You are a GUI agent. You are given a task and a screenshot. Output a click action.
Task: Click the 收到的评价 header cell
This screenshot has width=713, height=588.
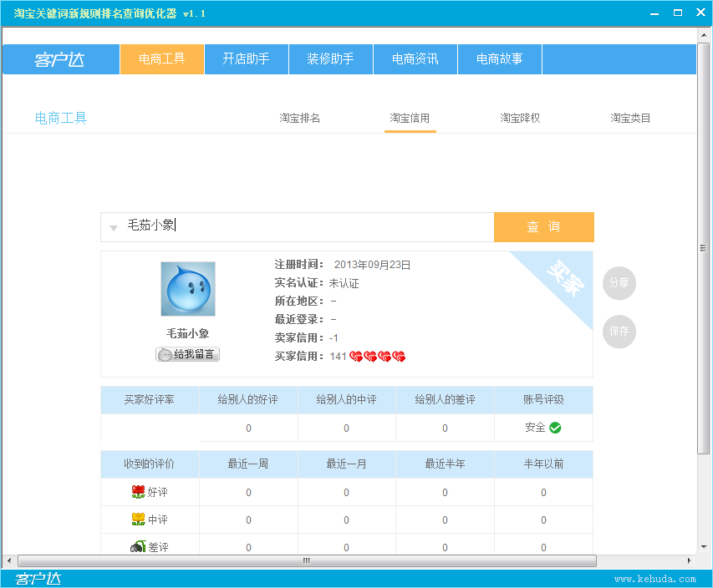150,464
